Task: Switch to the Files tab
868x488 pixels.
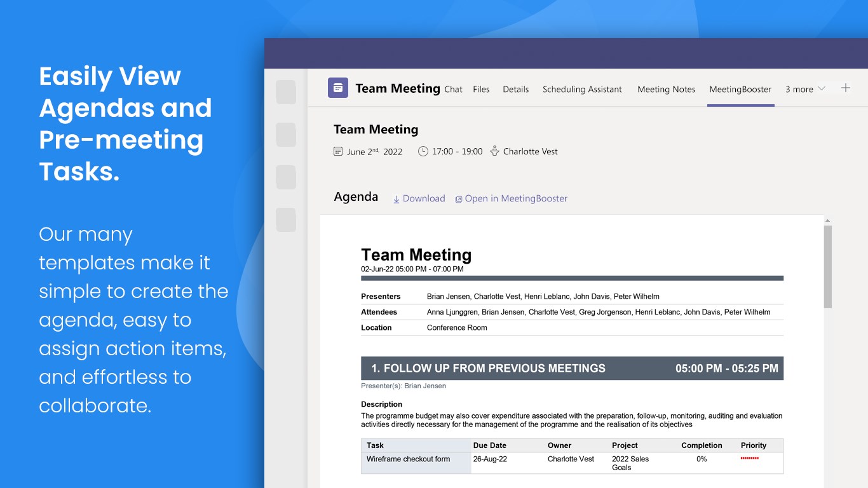Action: click(481, 90)
